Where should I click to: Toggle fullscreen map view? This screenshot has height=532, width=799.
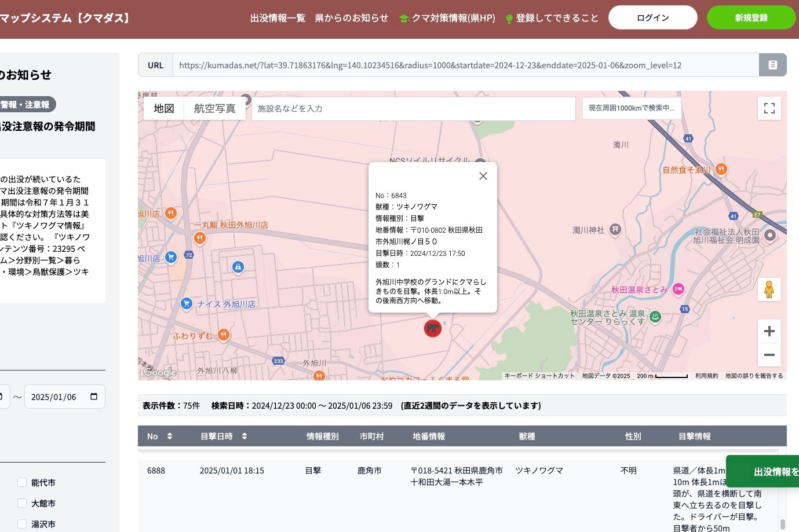(769, 108)
